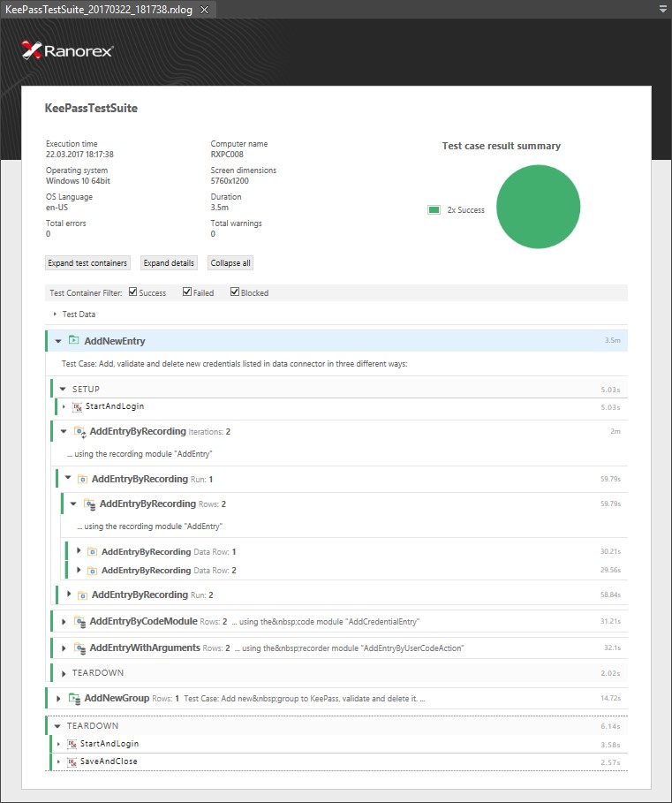Click the AddEntryByCodeModule title text
The height and width of the screenshot is (803, 672).
[143, 621]
